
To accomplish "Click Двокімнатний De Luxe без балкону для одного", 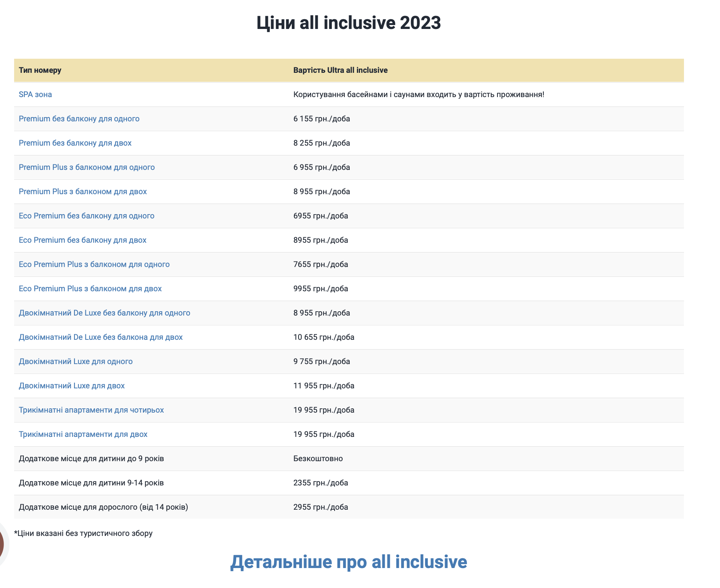I will pyautogui.click(x=104, y=313).
